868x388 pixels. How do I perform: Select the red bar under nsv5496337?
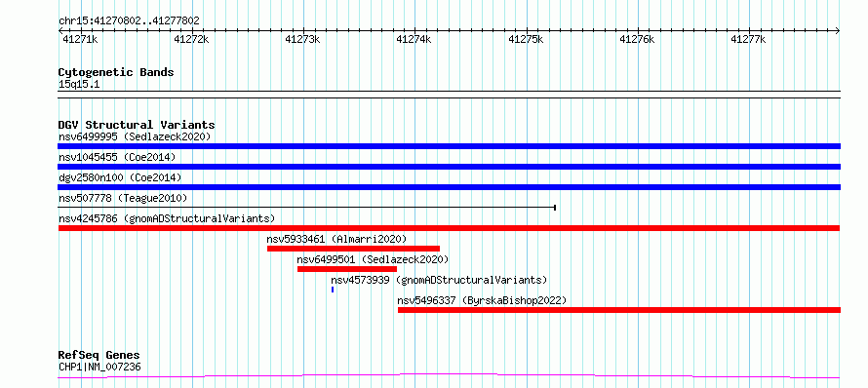(619, 310)
